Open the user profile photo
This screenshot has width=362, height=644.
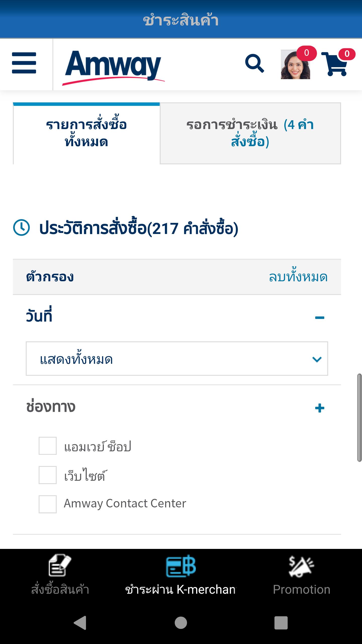pos(295,65)
